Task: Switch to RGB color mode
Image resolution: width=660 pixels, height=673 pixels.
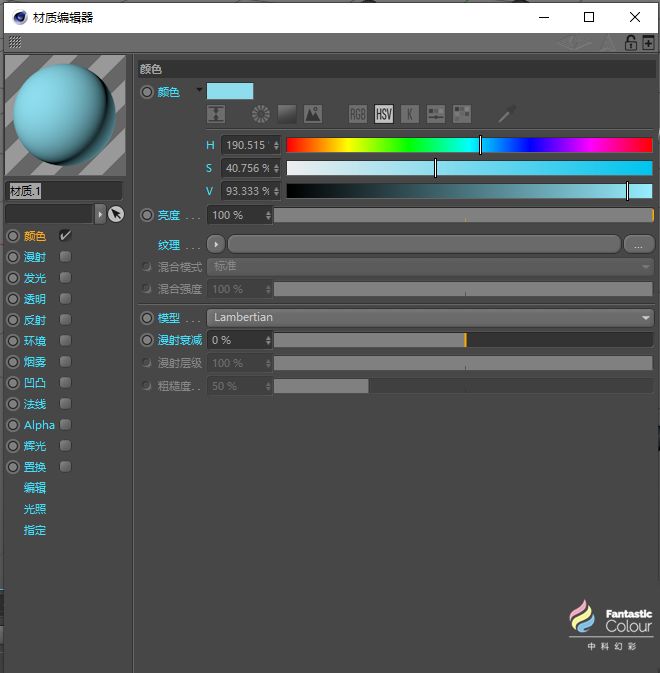Action: coord(357,114)
